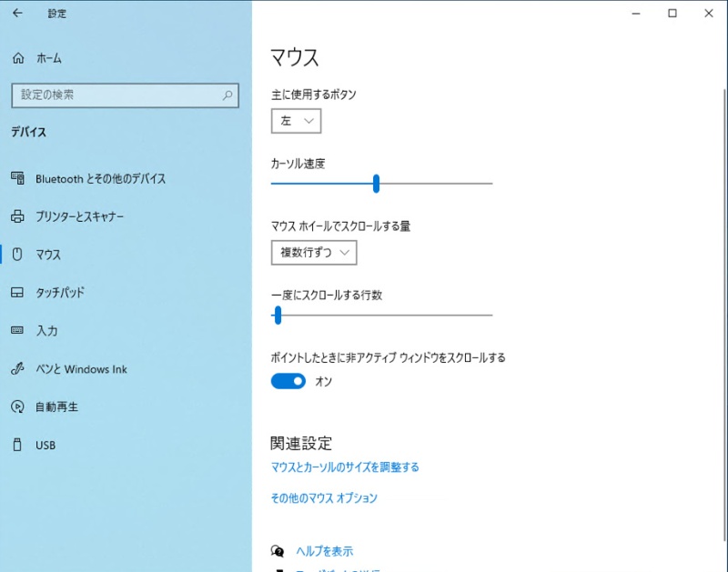Open the タッチパッド settings page
This screenshot has width=728, height=572.
[x=60, y=293]
